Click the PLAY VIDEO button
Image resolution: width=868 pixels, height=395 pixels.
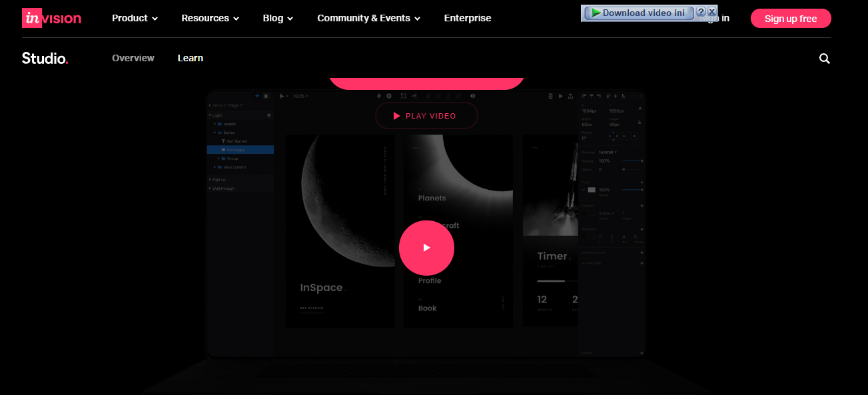[x=426, y=116]
